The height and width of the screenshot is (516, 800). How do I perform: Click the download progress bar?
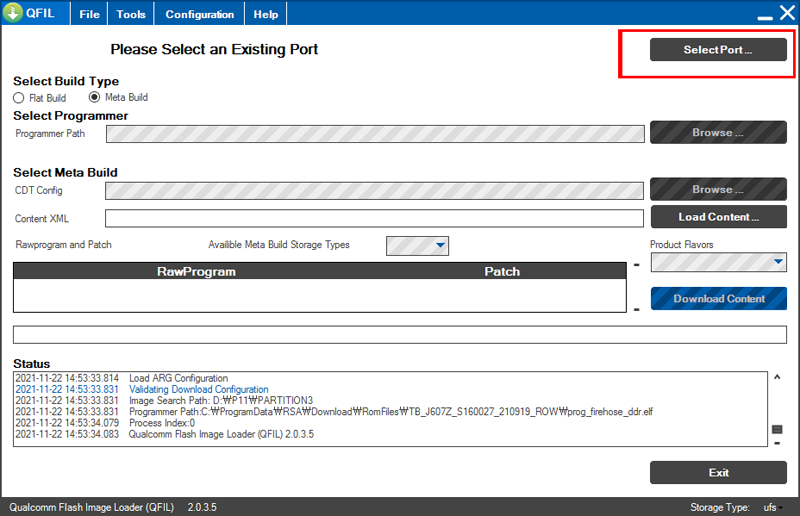(x=399, y=335)
